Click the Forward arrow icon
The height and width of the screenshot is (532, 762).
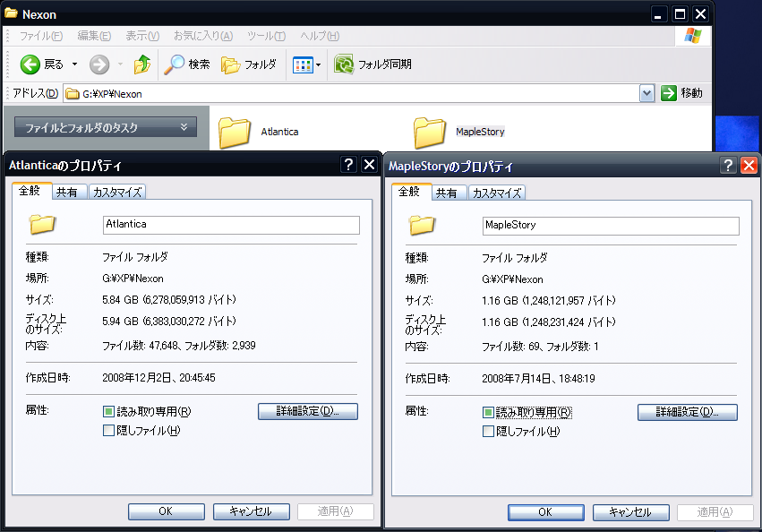point(99,64)
